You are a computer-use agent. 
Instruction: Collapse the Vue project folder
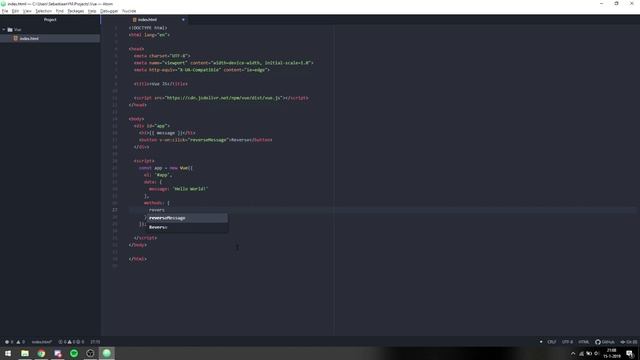(4, 29)
